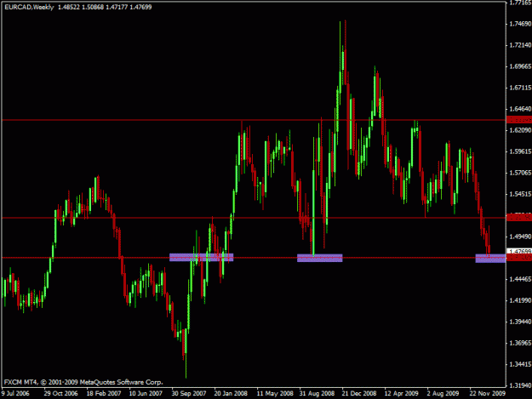532x399 pixels.
Task: Click the 31 Aug 2008 date label
Action: tap(317, 394)
